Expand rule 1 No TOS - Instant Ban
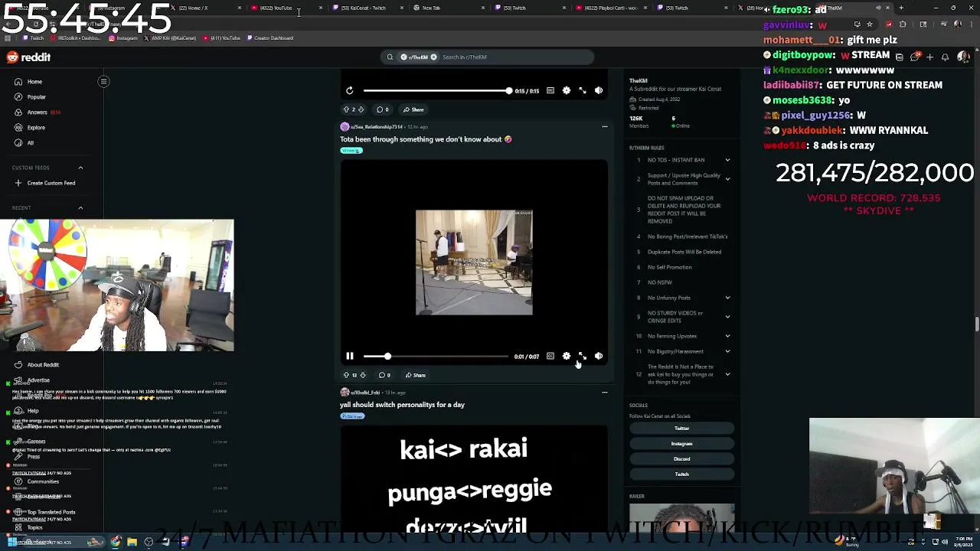 pos(727,160)
